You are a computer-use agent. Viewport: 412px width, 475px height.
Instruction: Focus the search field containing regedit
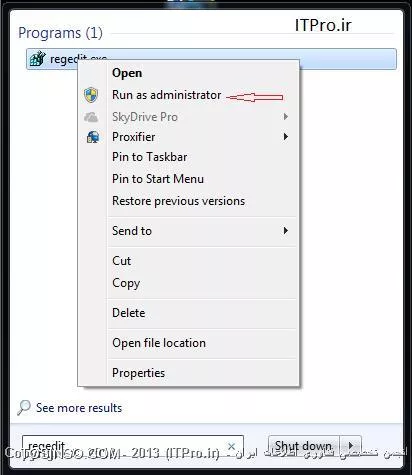pos(133,446)
